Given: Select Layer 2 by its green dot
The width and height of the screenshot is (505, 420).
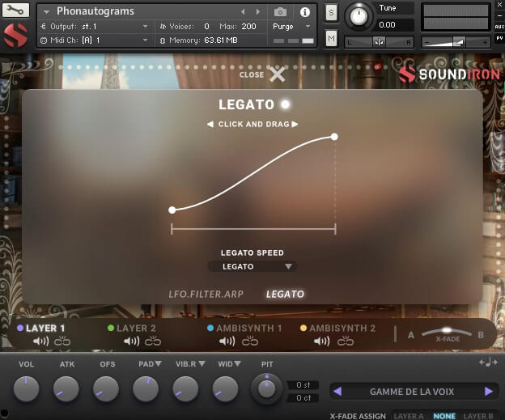Looking at the screenshot, I should (111, 329).
